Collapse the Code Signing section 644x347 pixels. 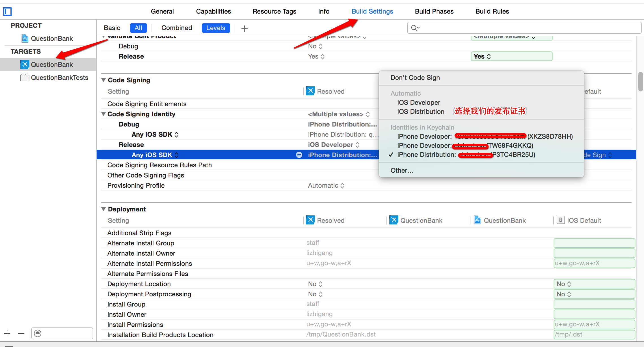click(104, 80)
